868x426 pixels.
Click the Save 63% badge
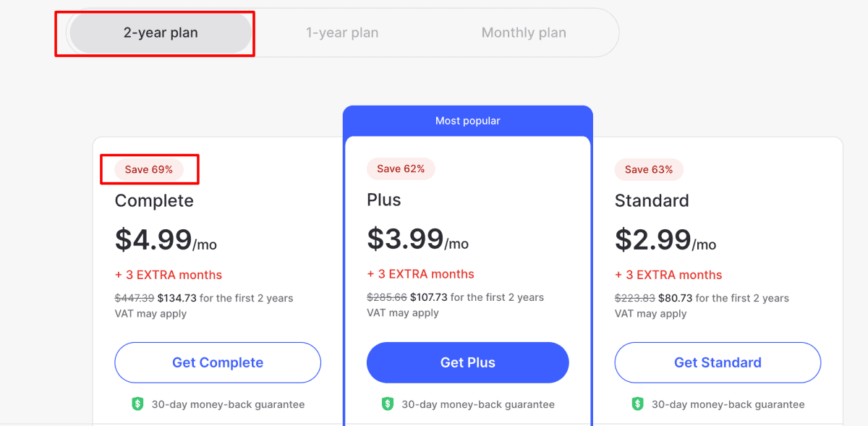click(x=649, y=169)
